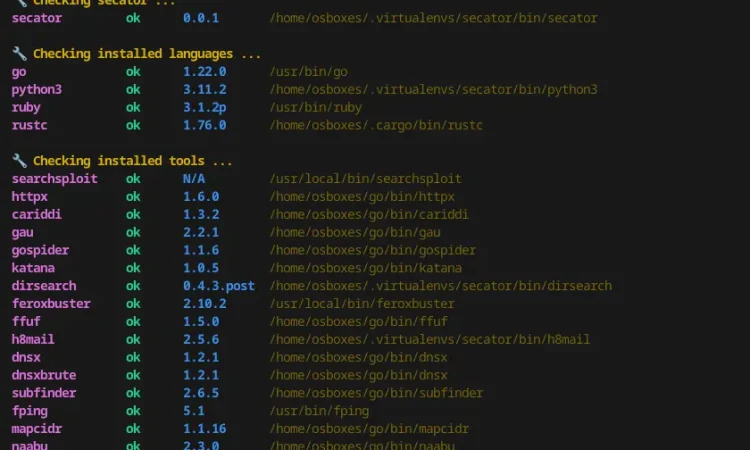The image size is (750, 450).
Task: Click the path '/home/osboxes/go/bin/gau'
Action: 355,232
